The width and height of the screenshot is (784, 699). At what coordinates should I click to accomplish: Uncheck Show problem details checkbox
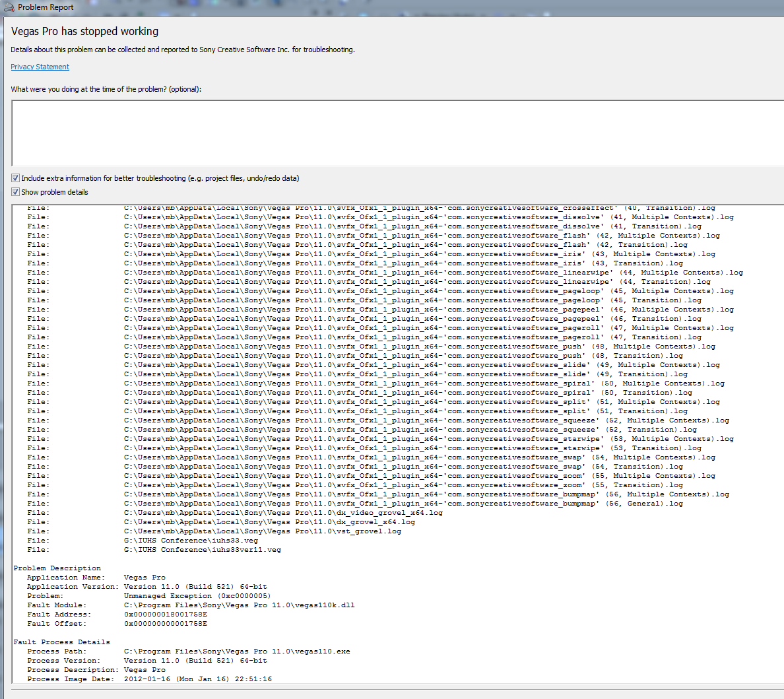(x=15, y=192)
